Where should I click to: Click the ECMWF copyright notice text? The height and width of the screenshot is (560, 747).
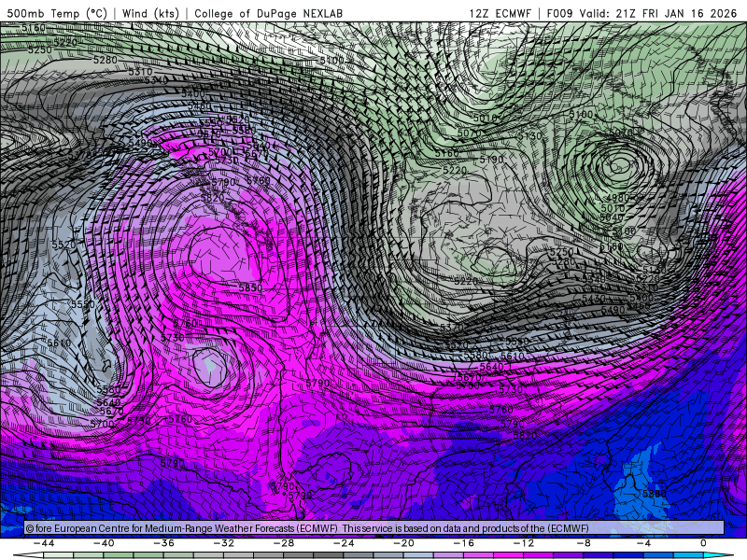pyautogui.click(x=307, y=528)
